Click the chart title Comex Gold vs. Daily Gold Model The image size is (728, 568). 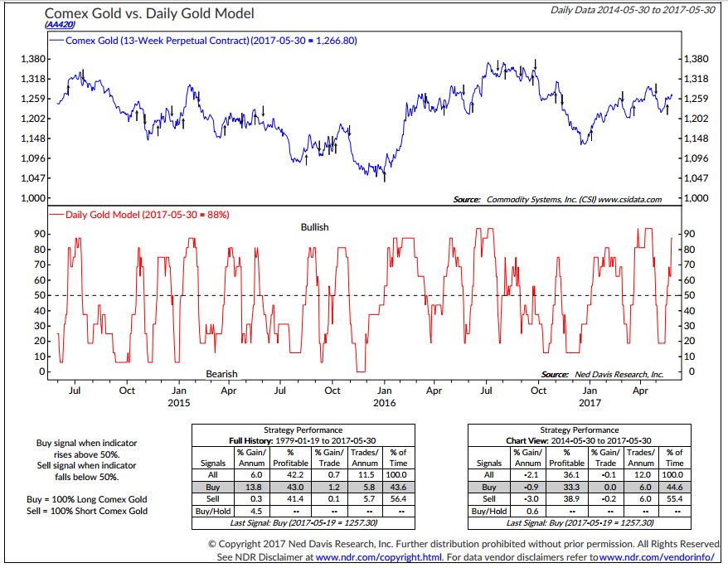[148, 13]
